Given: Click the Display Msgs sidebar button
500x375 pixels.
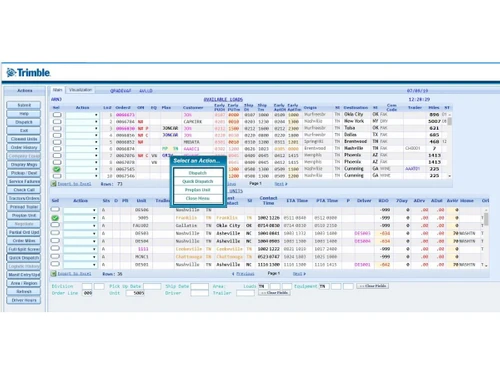Looking at the screenshot, I should coord(24,164).
